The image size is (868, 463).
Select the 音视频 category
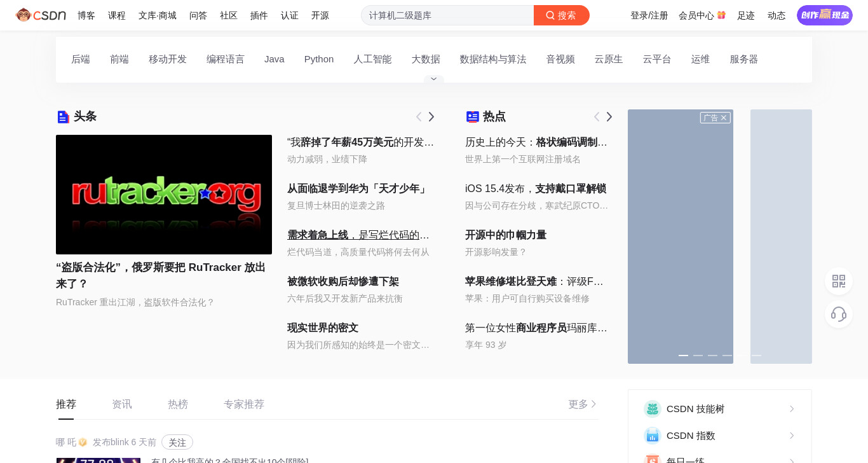560,59
